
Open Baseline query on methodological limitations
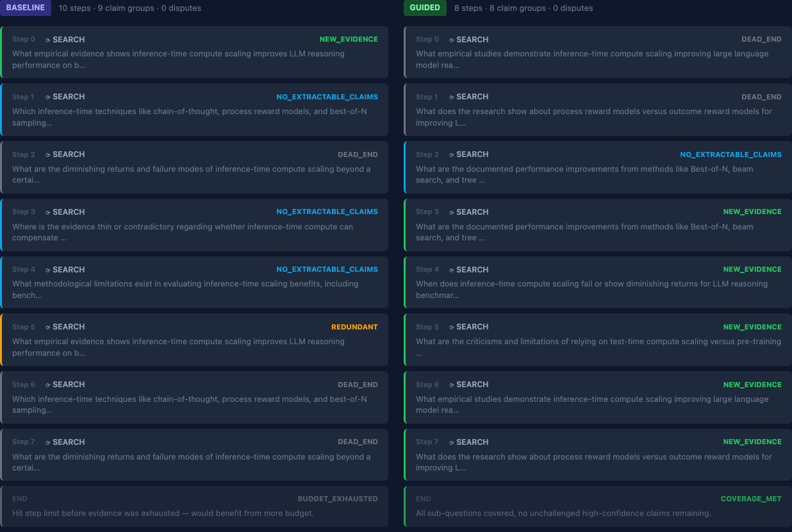(185, 290)
